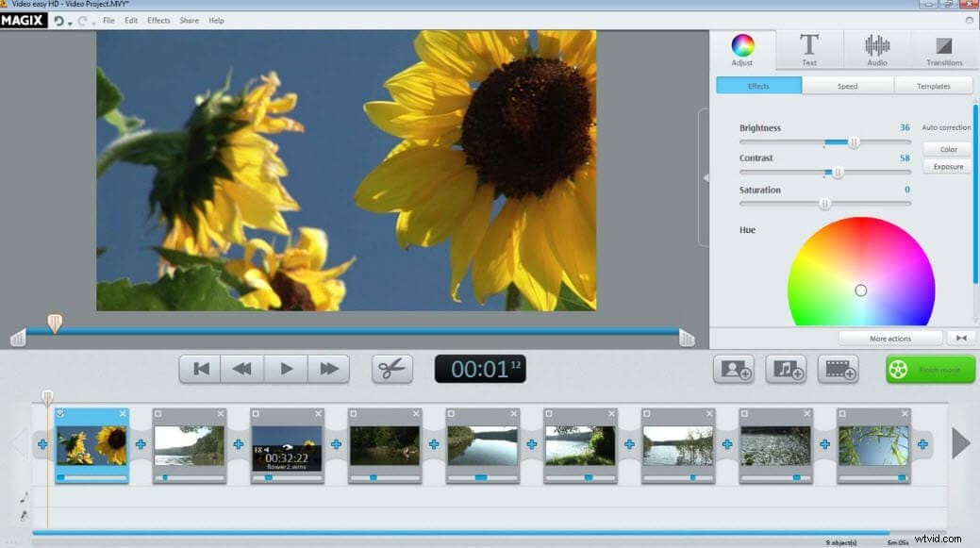Screen dimensions: 980x548
Task: Open the Audio panel
Action: coord(876,49)
